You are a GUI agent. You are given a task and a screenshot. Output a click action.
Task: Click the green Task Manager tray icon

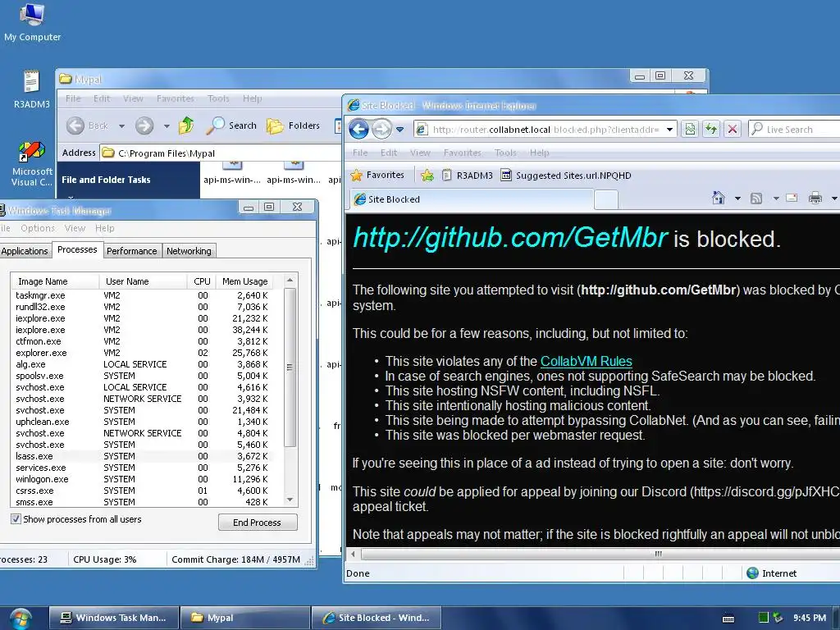(764, 618)
